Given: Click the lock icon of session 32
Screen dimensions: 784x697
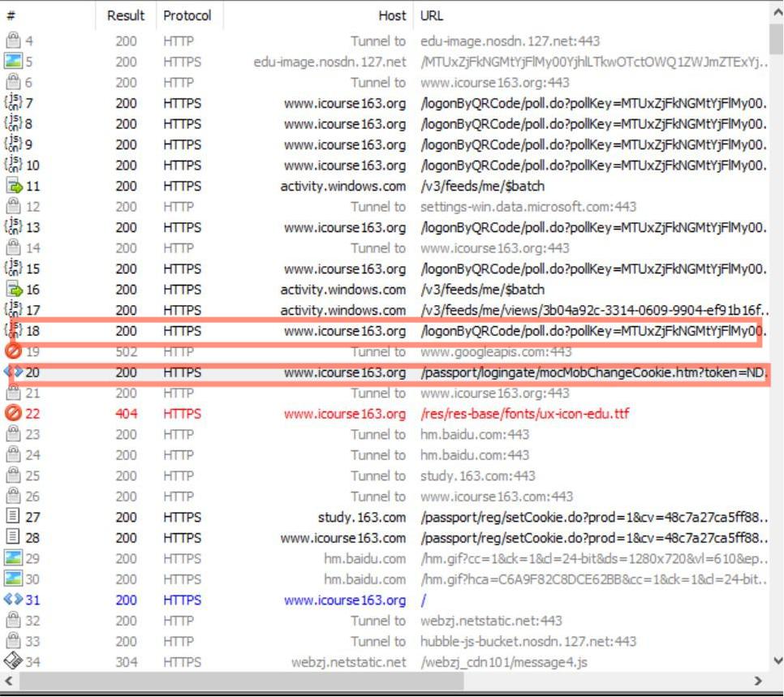Looking at the screenshot, I should click(13, 620).
